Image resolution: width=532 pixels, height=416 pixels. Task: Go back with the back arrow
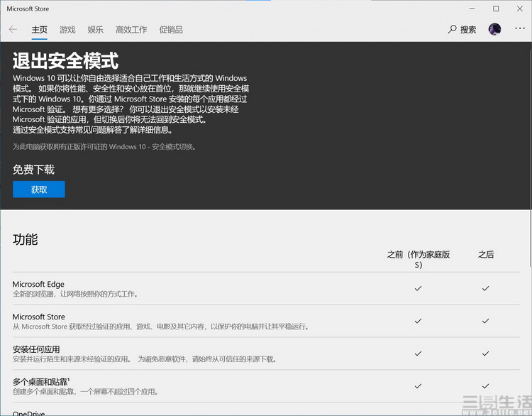[13, 30]
